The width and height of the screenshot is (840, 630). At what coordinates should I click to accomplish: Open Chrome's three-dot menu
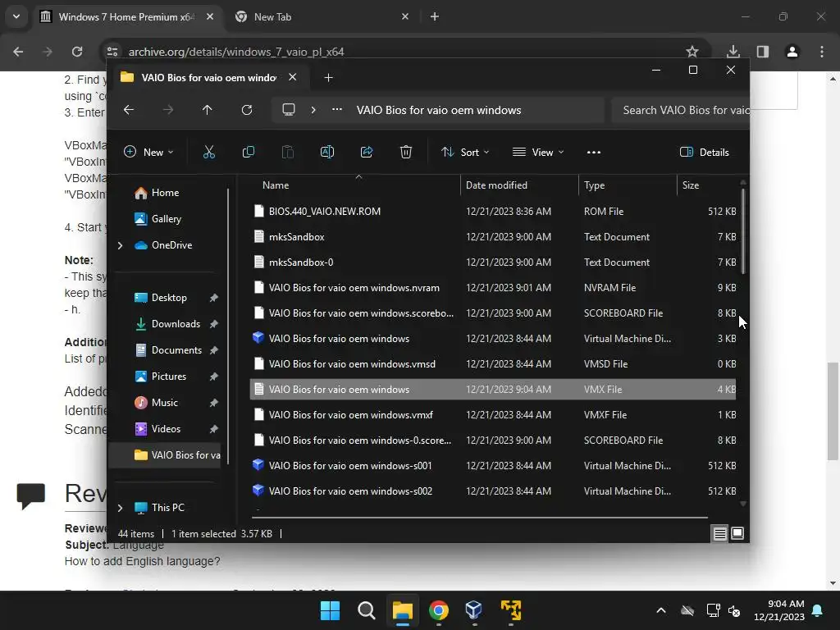point(822,52)
